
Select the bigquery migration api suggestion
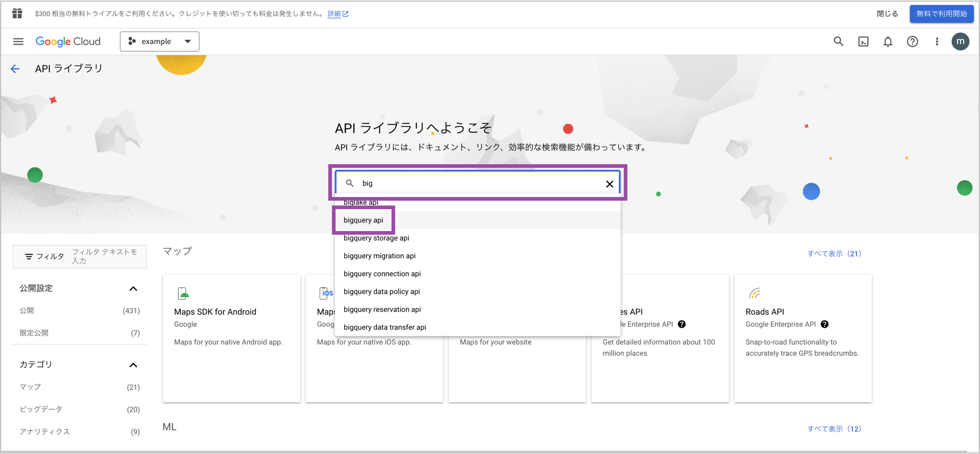point(477,256)
